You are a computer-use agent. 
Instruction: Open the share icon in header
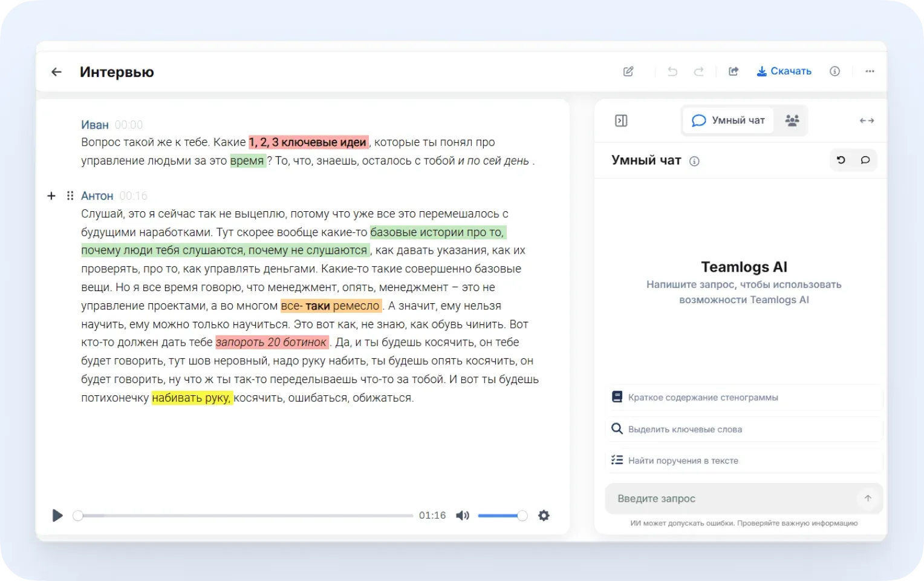[x=734, y=71]
